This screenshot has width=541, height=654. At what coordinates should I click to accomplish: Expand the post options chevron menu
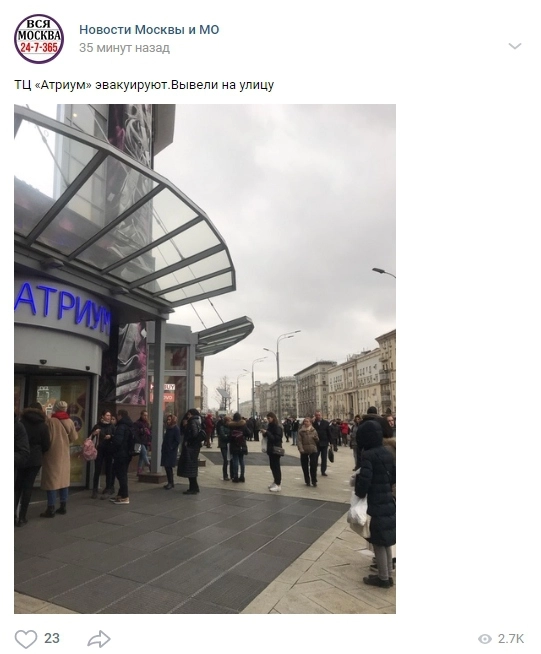click(515, 46)
